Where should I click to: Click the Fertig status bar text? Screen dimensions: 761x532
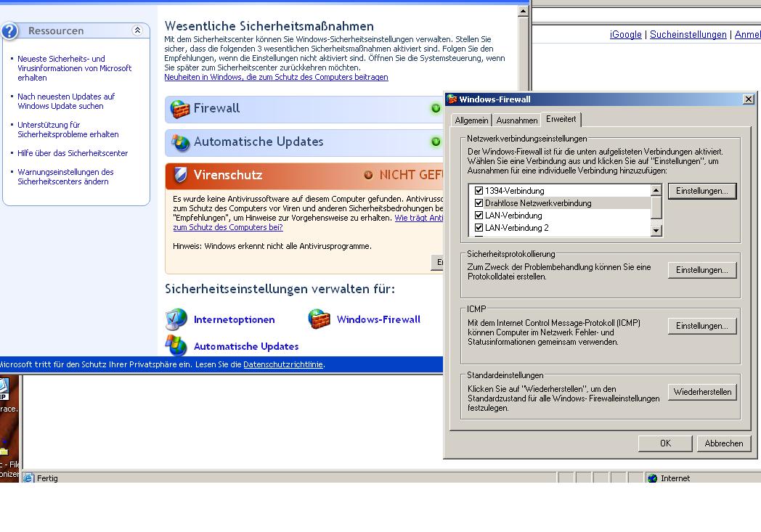pos(47,478)
